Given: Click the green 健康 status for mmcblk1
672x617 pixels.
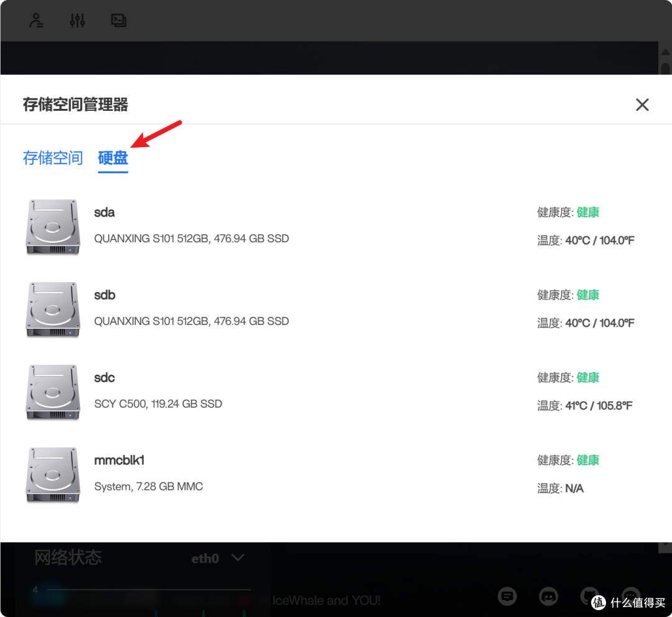Looking at the screenshot, I should click(587, 460).
